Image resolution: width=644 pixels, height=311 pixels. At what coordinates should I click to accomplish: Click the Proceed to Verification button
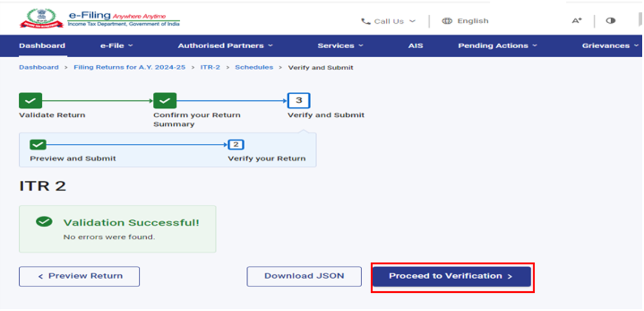pos(451,276)
